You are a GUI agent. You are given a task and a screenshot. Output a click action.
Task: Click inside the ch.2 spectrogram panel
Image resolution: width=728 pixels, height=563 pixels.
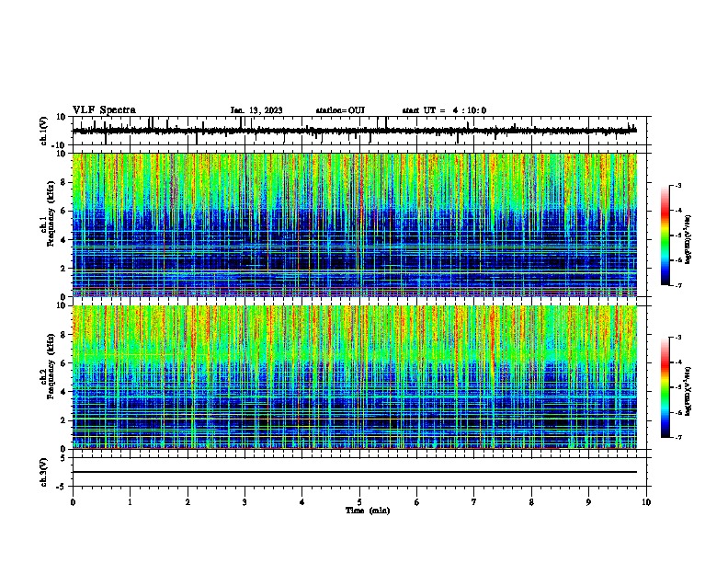[x=354, y=377]
